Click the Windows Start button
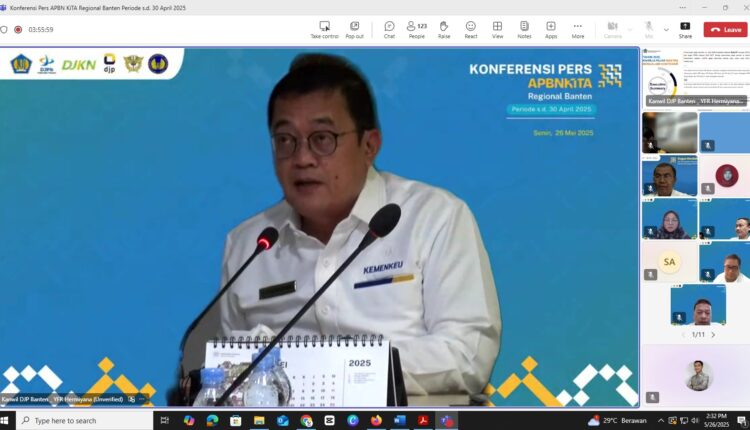This screenshot has height=430, width=750. coord(9,420)
